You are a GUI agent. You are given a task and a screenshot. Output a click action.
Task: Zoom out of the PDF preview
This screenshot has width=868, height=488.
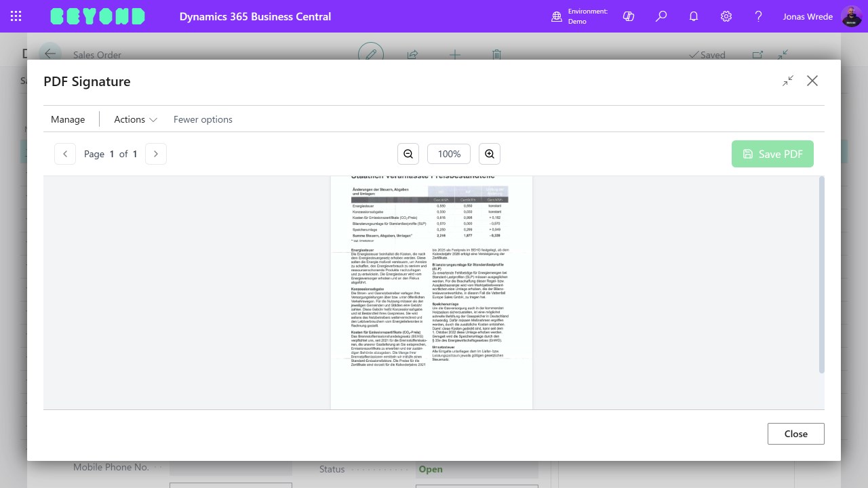pyautogui.click(x=408, y=154)
